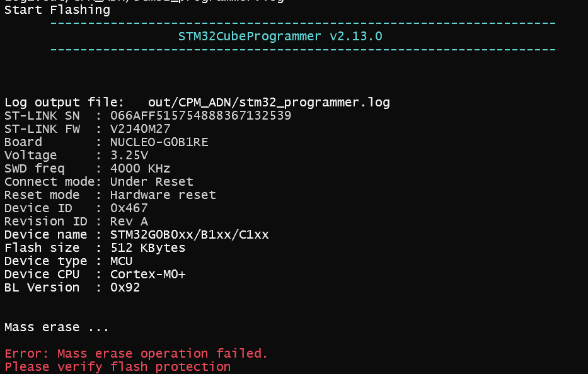Click the board name NUCLEO-G0B1RE
This screenshot has width=588, height=374.
(159, 142)
